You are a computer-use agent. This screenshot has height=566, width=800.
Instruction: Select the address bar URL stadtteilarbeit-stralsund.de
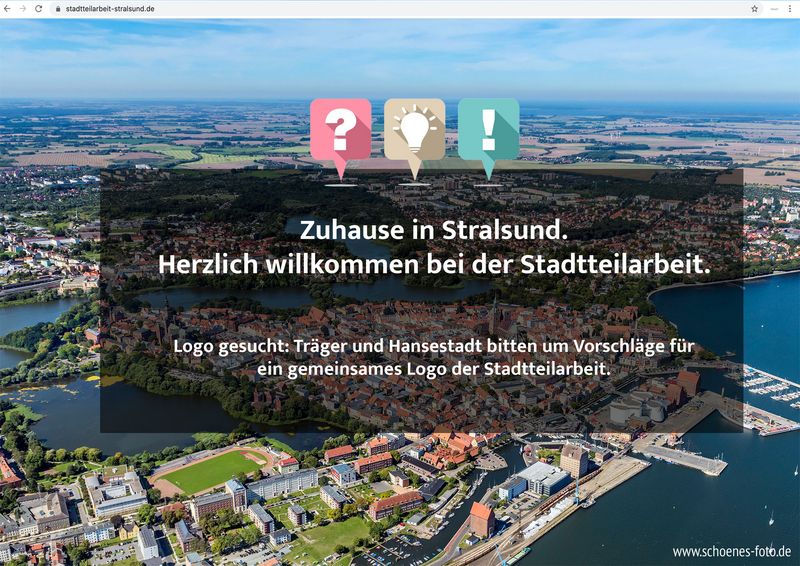[x=110, y=9]
